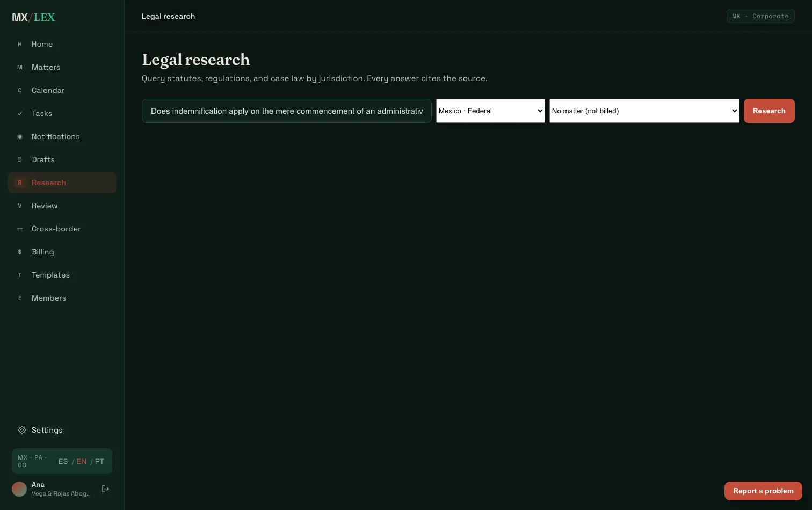Click Report a problem button
Image resolution: width=812 pixels, height=510 pixels.
(x=763, y=491)
